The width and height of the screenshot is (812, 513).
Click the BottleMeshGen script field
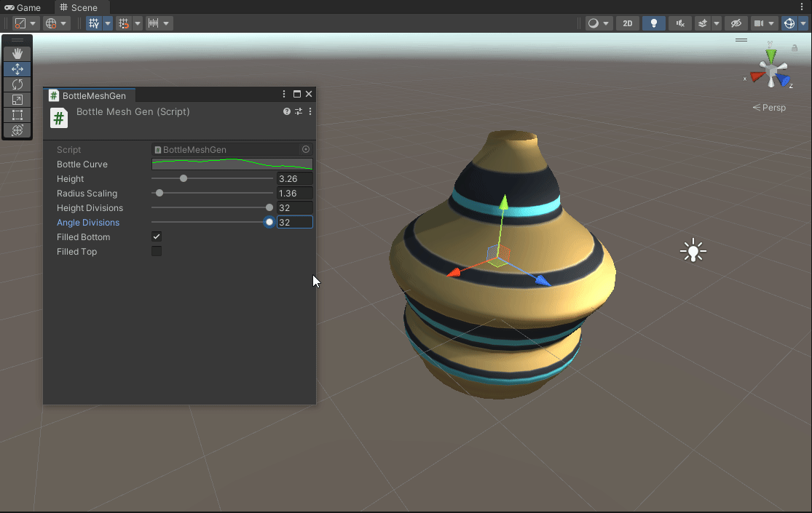(x=232, y=150)
